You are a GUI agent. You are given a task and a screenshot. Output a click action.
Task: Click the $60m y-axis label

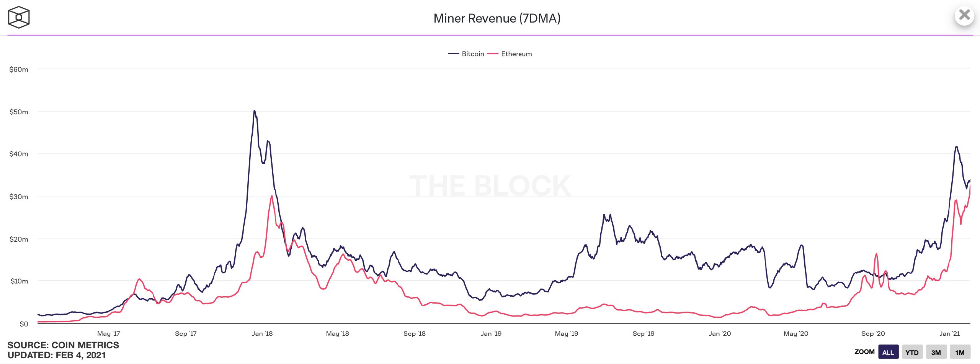click(19, 70)
